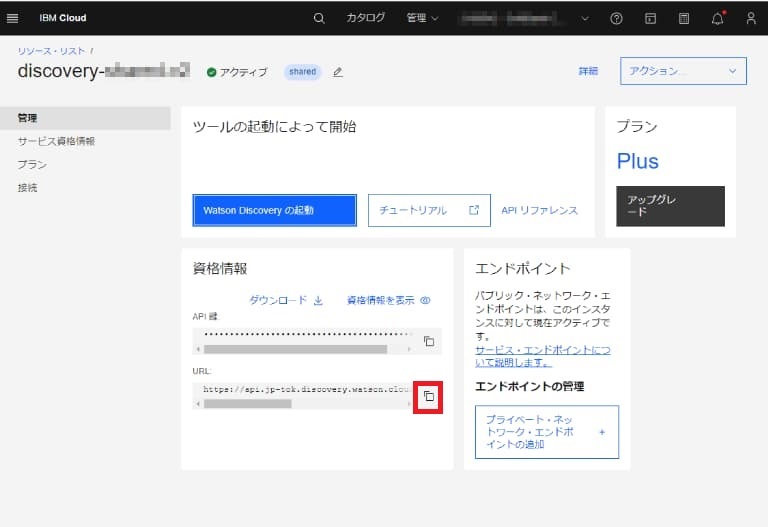Click the search magnifier icon
The height and width of the screenshot is (527, 768).
319,18
